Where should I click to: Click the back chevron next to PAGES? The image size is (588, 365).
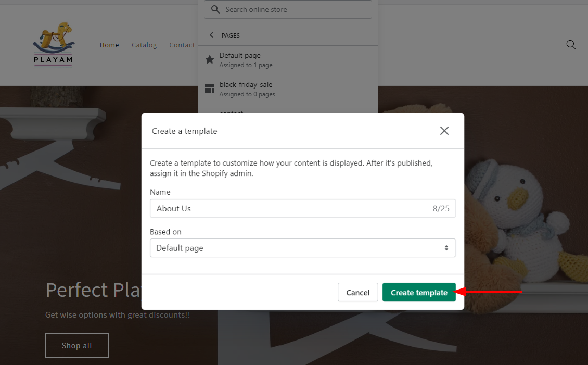211,34
